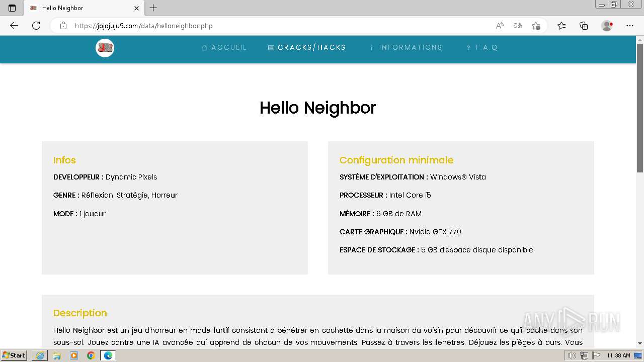
Task: Click the 1 joueur mode text
Action: [93, 214]
